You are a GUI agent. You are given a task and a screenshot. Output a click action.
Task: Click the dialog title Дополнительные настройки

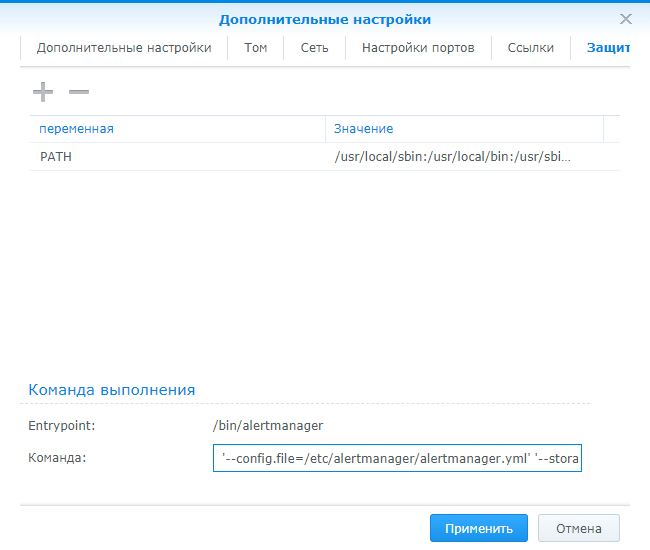tap(325, 19)
